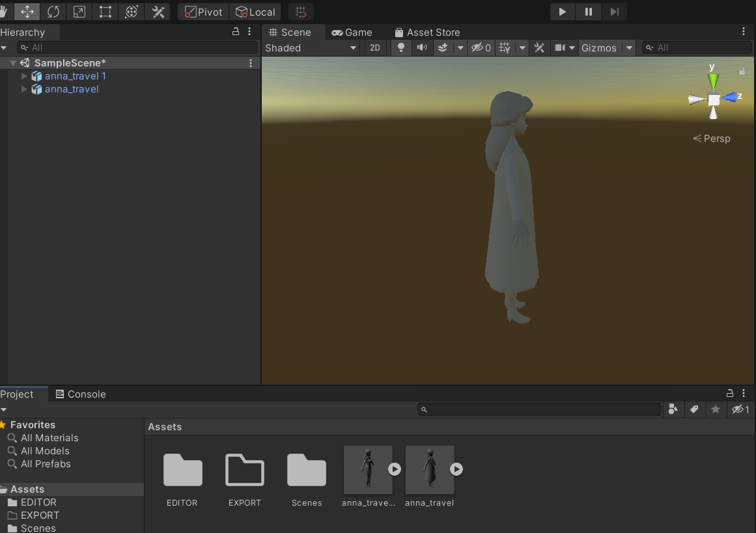Toggle scene effects
The height and width of the screenshot is (533, 756).
[x=443, y=48]
